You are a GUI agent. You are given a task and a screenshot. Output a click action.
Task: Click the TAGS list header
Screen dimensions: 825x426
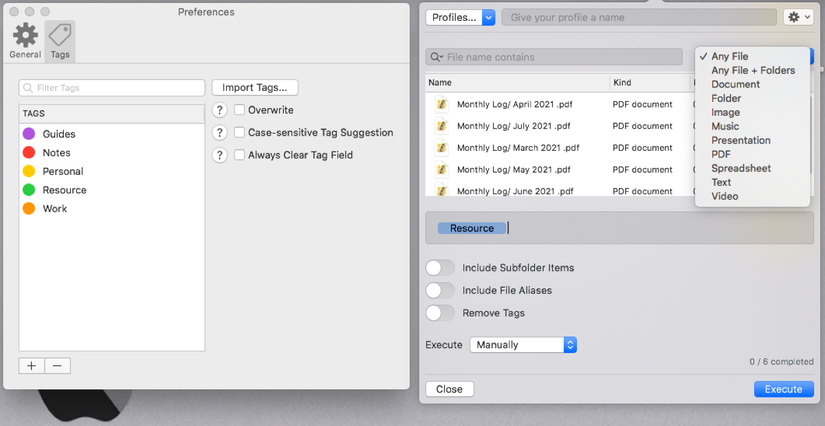pyautogui.click(x=112, y=114)
